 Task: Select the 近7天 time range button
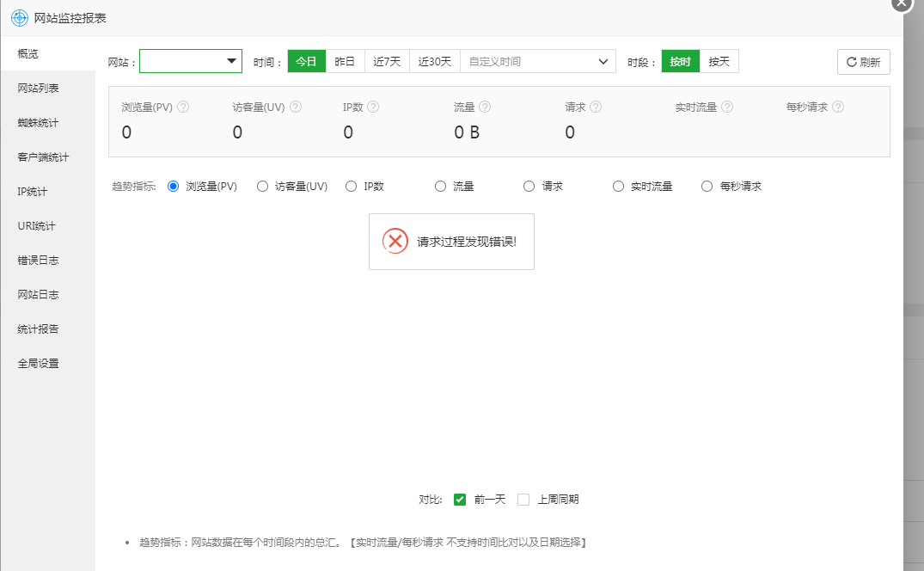click(x=387, y=61)
